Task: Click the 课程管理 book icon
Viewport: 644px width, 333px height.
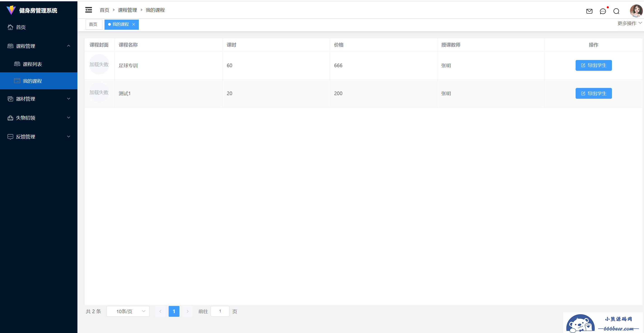Action: point(10,46)
